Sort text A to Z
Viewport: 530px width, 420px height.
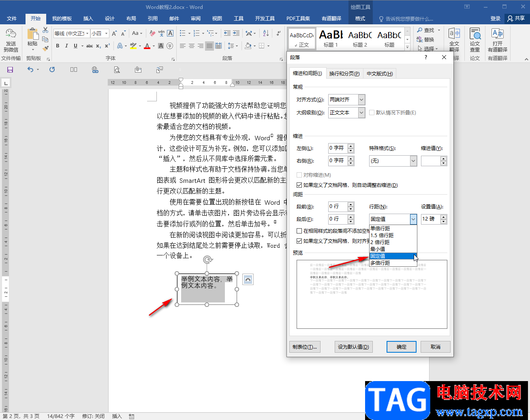coord(266,33)
